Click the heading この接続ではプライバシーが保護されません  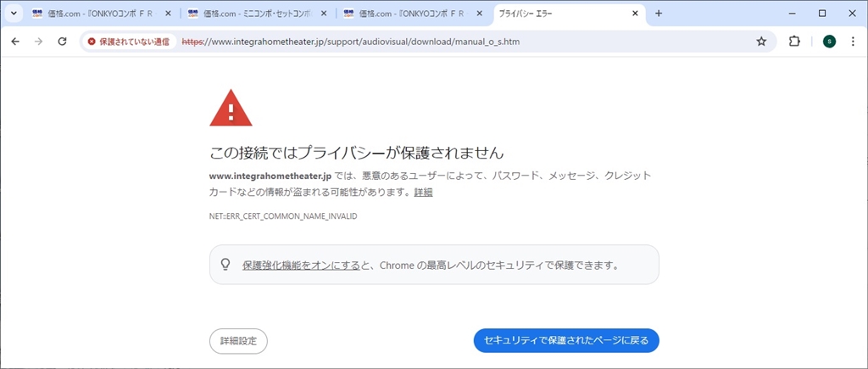point(357,153)
